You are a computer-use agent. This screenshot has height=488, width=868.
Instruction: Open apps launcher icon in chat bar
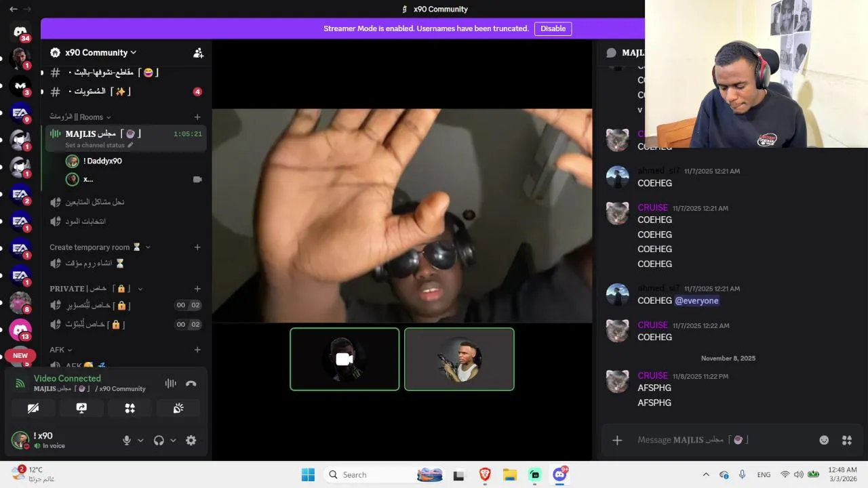tap(847, 440)
